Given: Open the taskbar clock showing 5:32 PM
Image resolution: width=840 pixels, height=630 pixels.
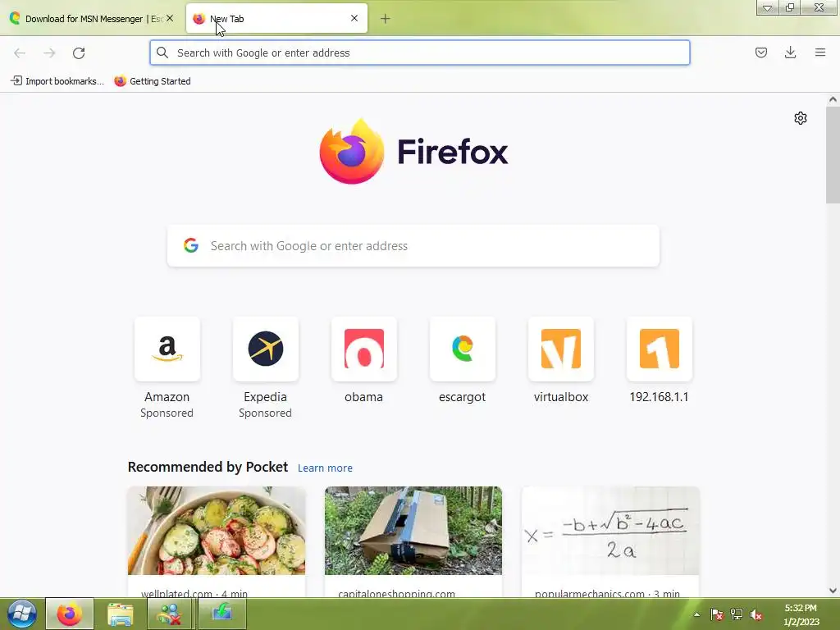Looking at the screenshot, I should click(801, 614).
